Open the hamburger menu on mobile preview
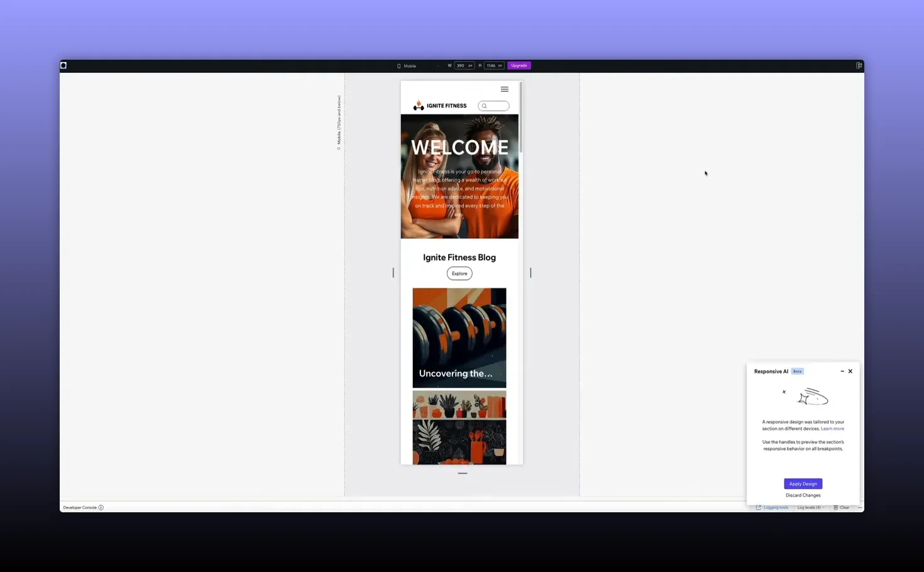924x572 pixels. (x=505, y=89)
